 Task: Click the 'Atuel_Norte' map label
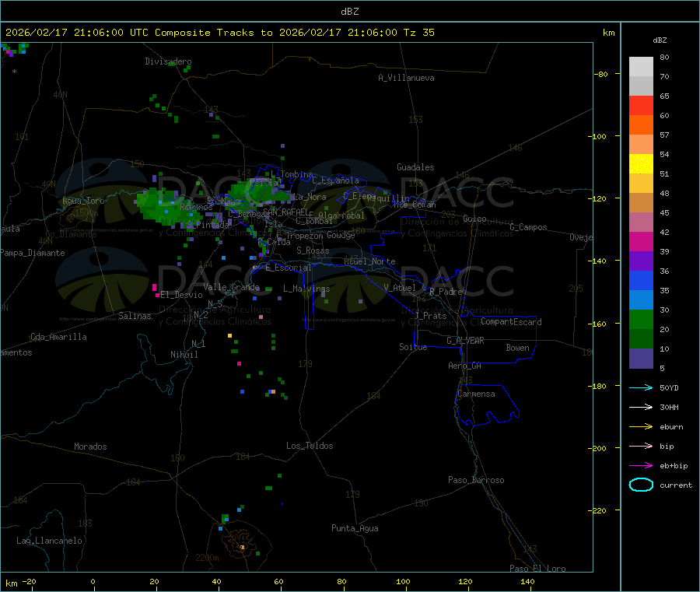coord(369,261)
